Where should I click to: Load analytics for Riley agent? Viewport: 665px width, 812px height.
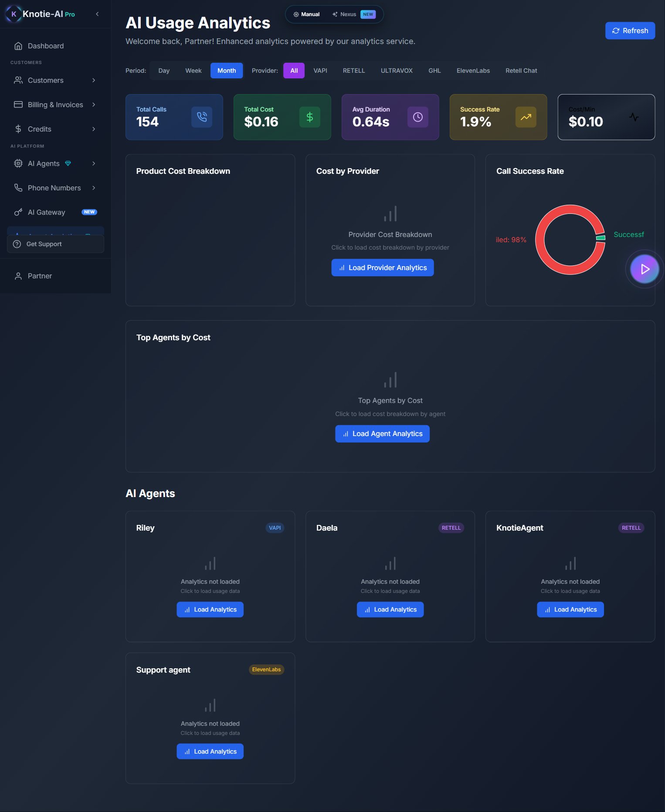point(210,609)
